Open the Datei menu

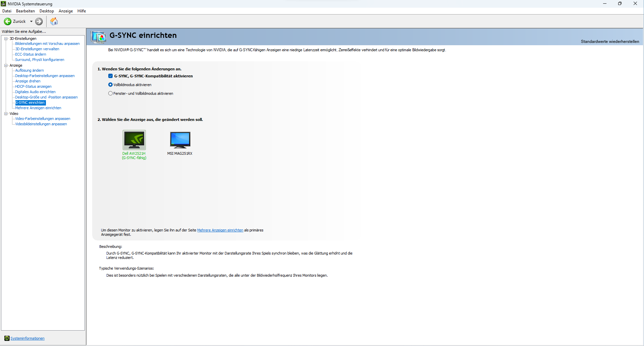click(x=7, y=11)
